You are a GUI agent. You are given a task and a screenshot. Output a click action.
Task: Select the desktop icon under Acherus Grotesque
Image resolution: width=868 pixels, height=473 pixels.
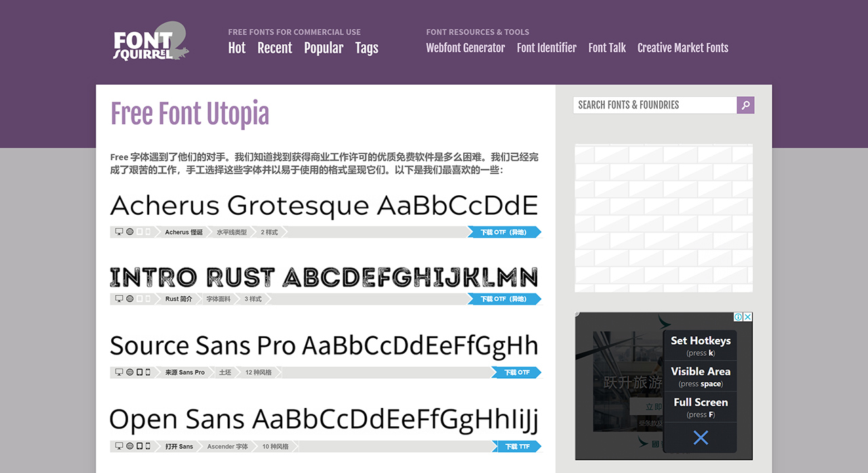click(119, 231)
